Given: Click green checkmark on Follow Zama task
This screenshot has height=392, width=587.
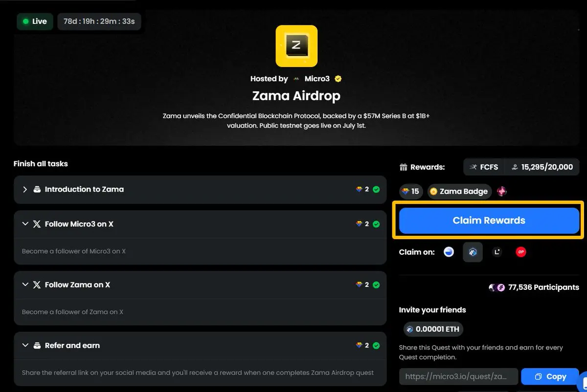Looking at the screenshot, I should (x=376, y=284).
